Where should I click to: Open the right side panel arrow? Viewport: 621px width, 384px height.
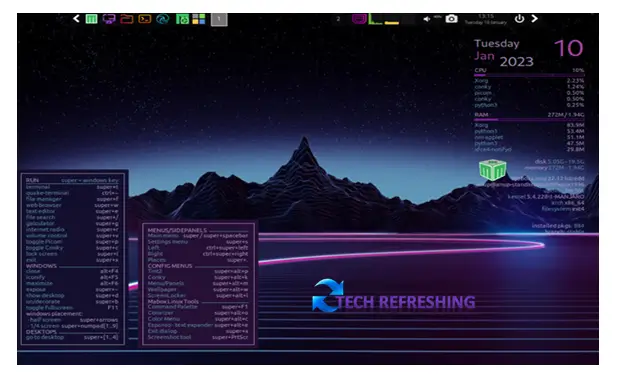(534, 19)
